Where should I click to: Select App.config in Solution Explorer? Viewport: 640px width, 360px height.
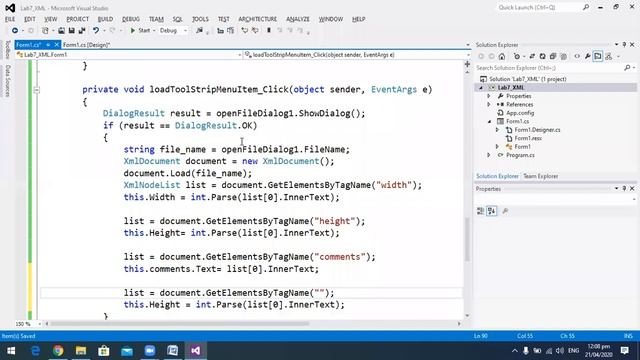520,113
